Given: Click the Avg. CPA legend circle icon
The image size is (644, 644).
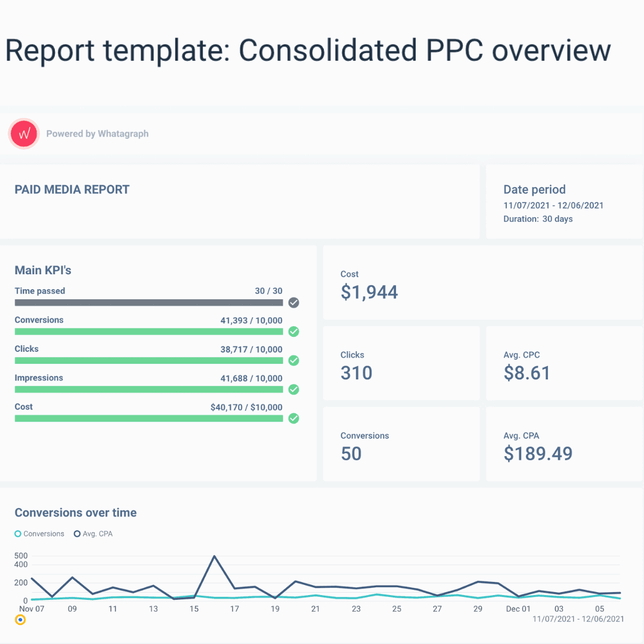Looking at the screenshot, I should point(76,534).
